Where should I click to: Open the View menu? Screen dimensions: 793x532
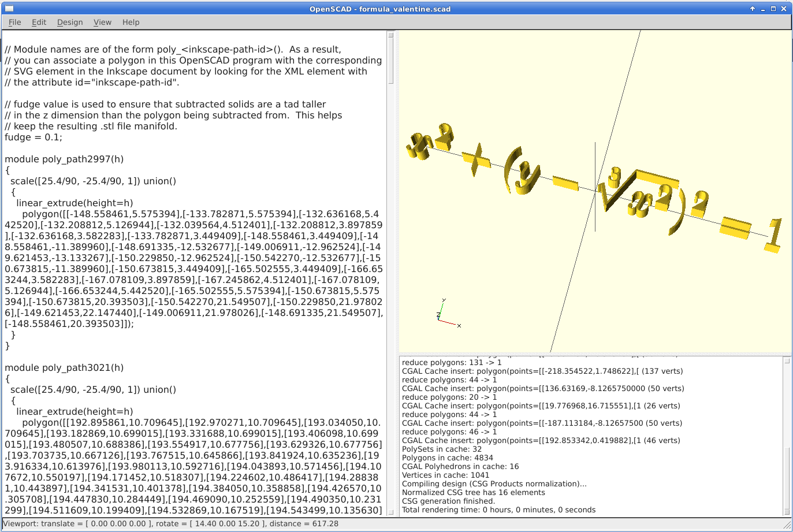[x=102, y=22]
